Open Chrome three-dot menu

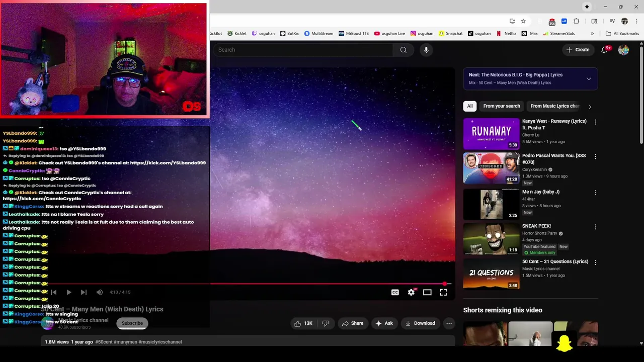(636, 21)
